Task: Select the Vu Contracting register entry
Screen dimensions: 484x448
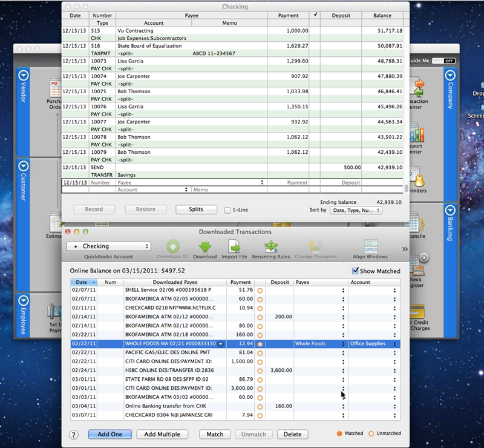Action: point(232,35)
